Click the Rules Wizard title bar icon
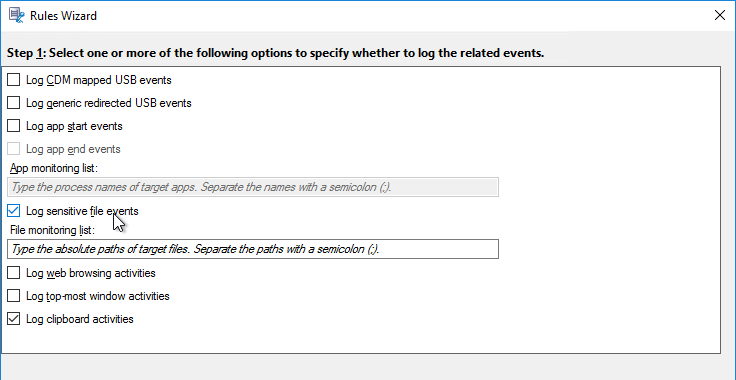 point(16,15)
